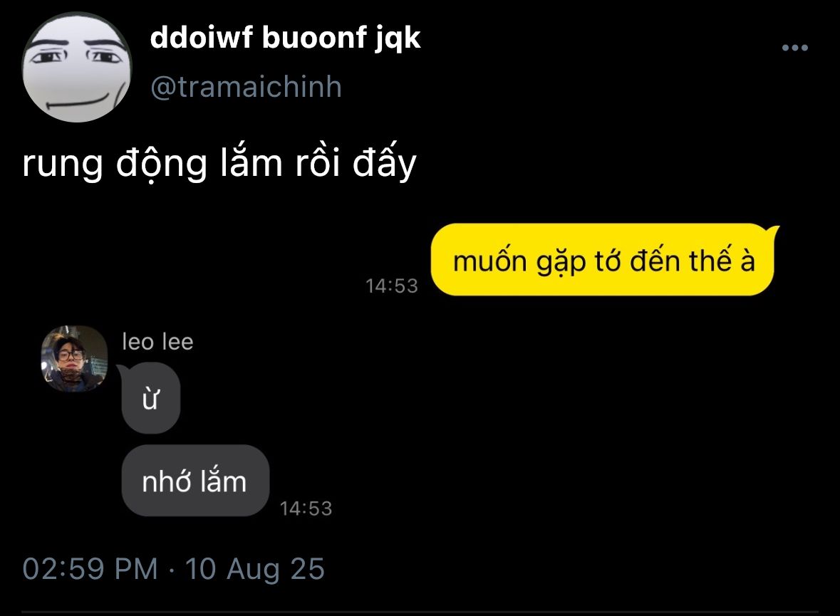Click the 14:53 time beside yellow bubble
This screenshot has height=616, width=840.
point(392,286)
